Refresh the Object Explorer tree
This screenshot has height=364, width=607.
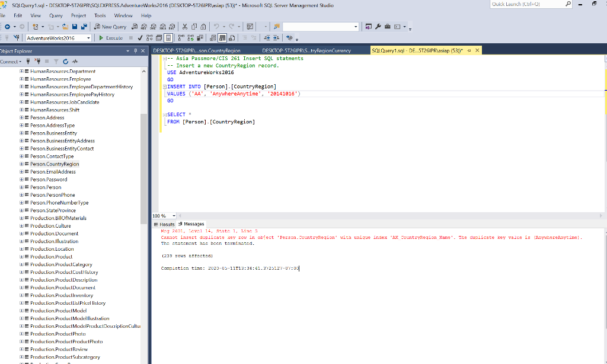tap(65, 62)
